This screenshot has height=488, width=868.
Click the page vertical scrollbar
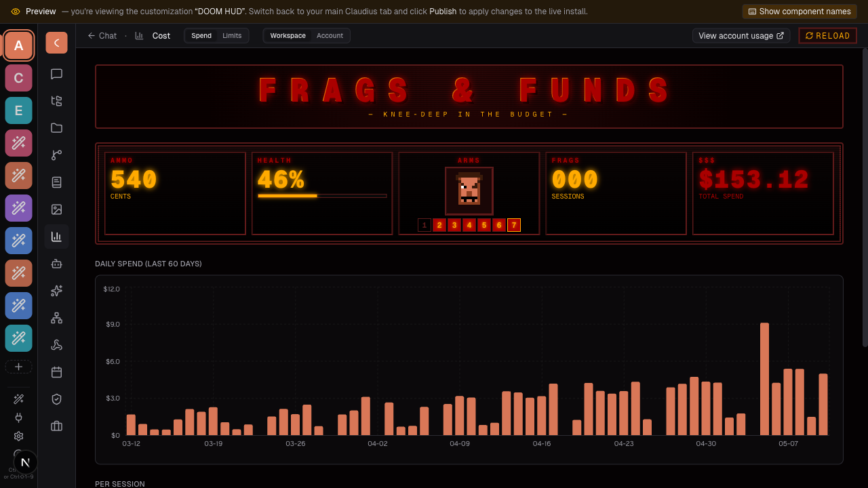[x=865, y=197]
